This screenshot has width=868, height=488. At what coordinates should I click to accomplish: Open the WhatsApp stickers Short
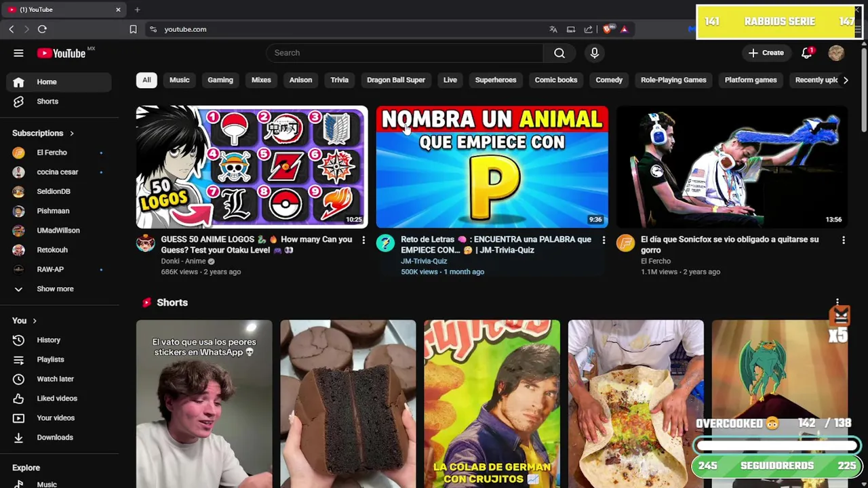[204, 404]
